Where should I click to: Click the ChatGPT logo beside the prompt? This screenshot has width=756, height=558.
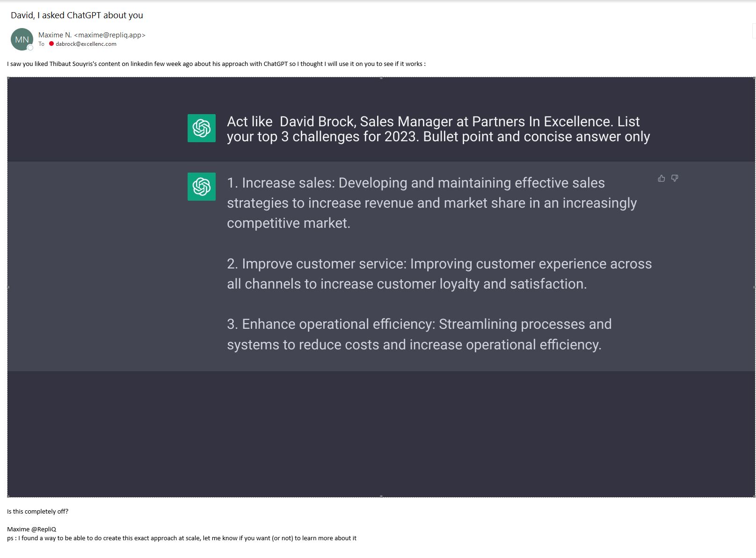[x=202, y=128]
